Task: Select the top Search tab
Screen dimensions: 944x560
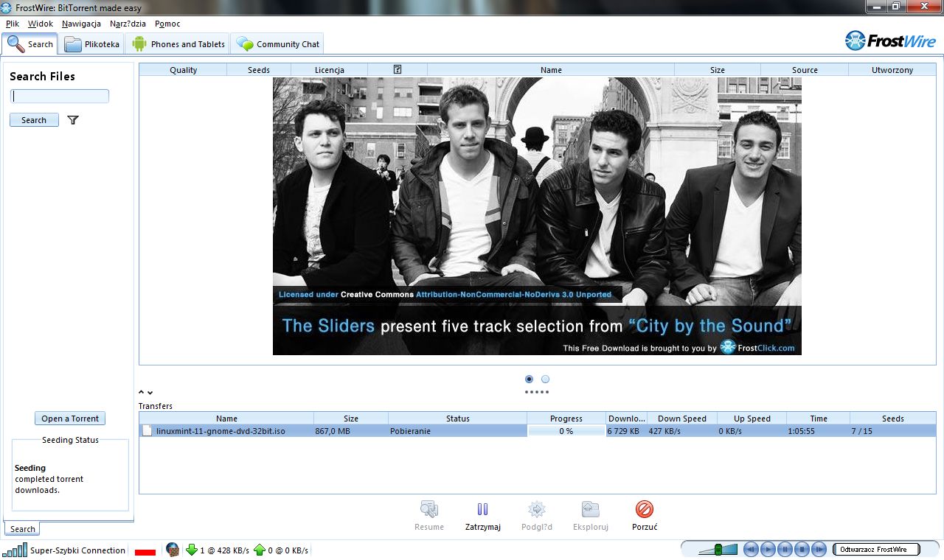Action: pos(30,44)
